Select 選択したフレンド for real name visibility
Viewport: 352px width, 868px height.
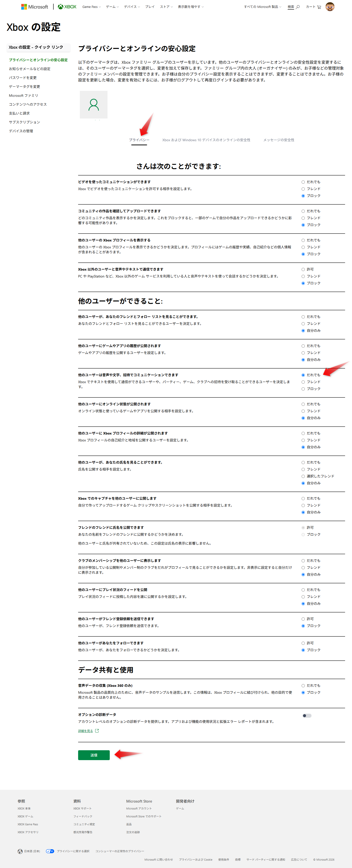pyautogui.click(x=303, y=476)
